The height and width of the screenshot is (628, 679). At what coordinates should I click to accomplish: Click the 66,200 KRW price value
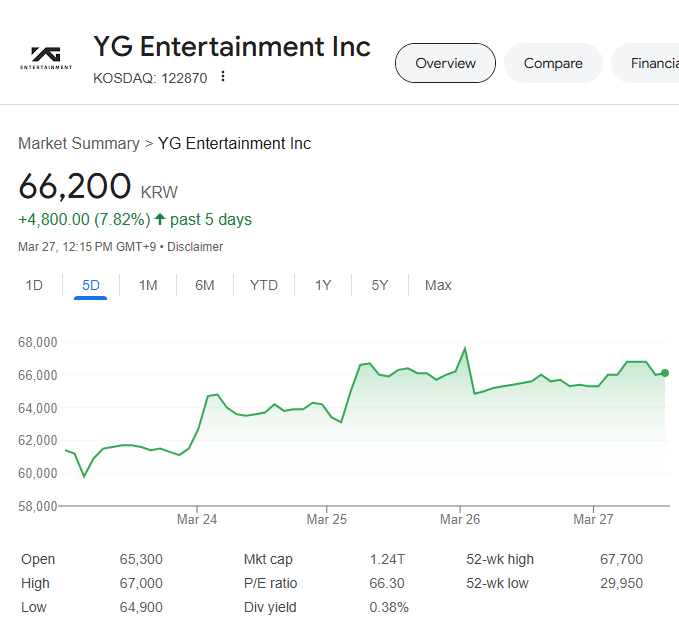pyautogui.click(x=75, y=187)
